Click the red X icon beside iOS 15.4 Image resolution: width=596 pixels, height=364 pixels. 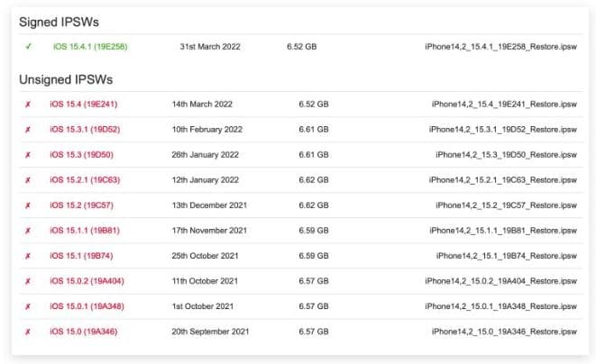coord(28,105)
